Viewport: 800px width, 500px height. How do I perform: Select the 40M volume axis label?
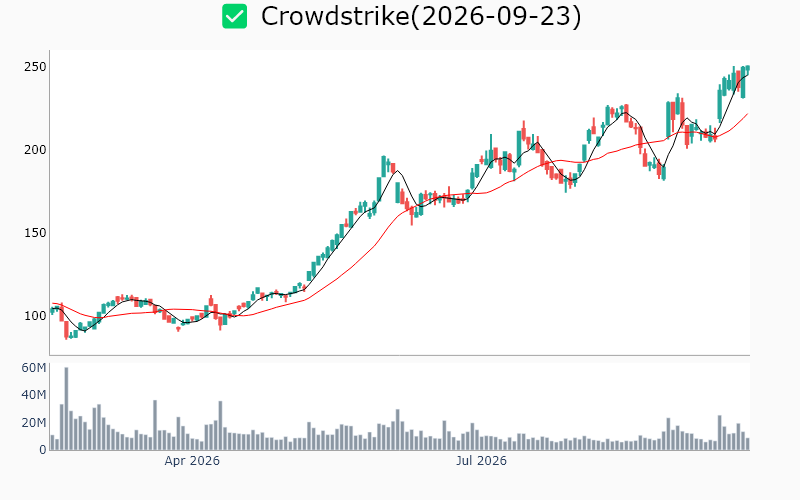[34, 395]
